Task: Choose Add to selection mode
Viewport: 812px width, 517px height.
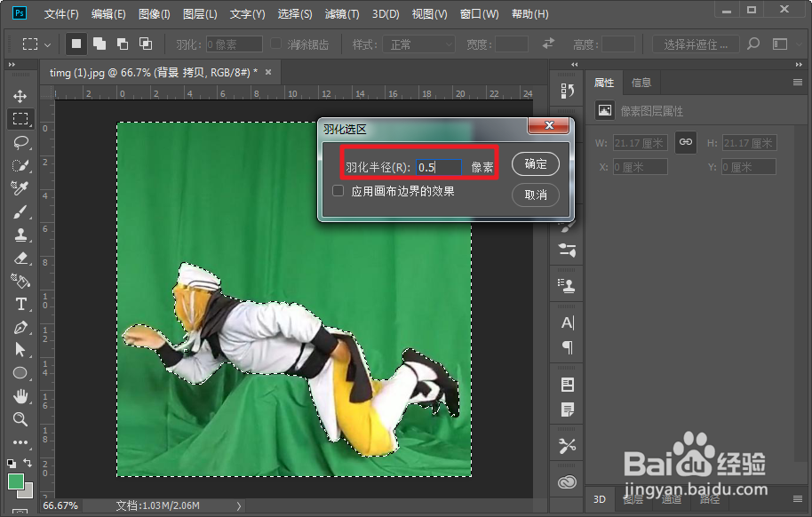Action: 100,44
